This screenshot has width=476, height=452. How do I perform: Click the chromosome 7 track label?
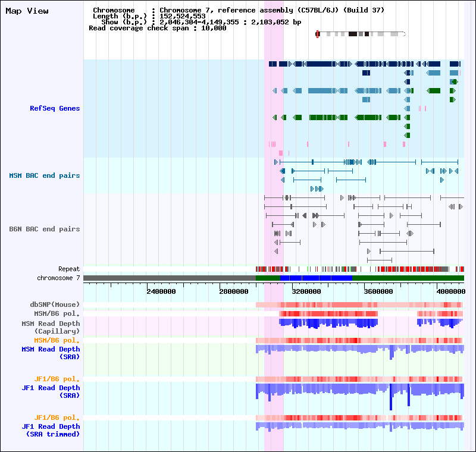58,278
